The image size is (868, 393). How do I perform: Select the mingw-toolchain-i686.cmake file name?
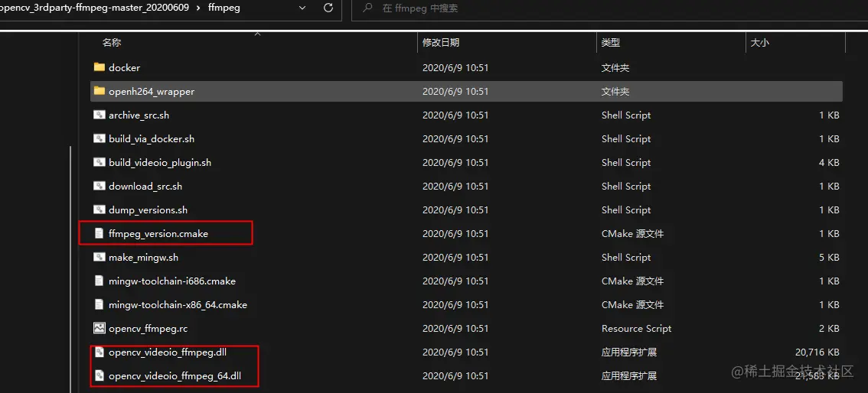tap(172, 281)
